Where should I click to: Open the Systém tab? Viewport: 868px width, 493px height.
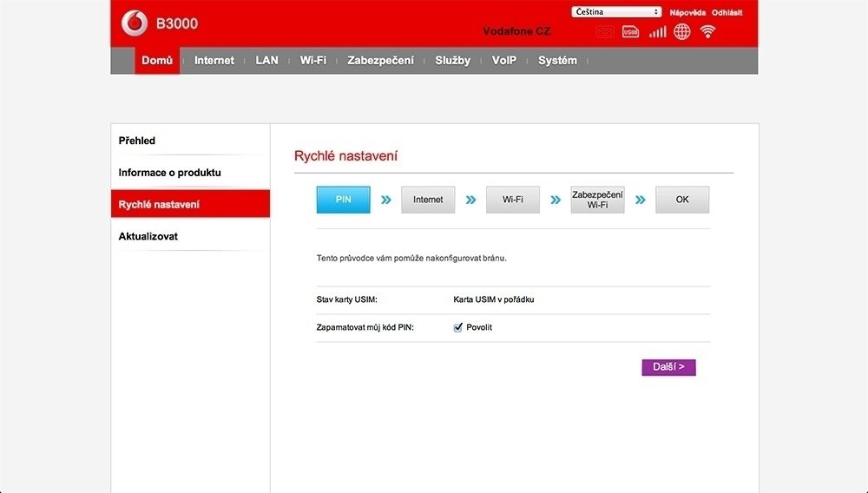[557, 60]
